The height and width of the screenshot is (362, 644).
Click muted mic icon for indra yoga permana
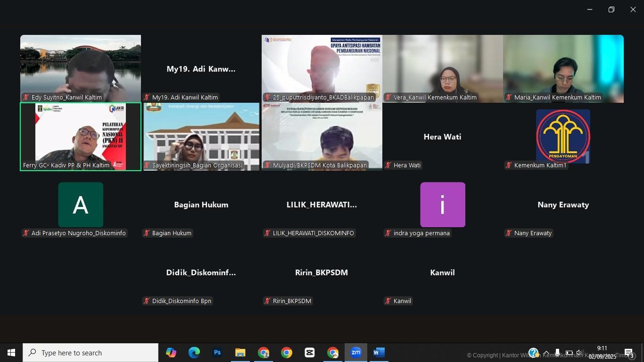388,233
